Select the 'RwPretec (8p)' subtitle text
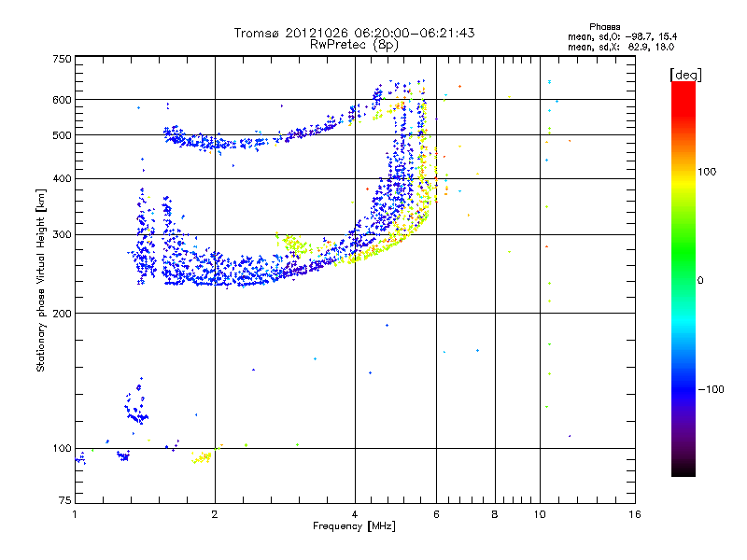This screenshot has height=560, width=747. coord(354,45)
